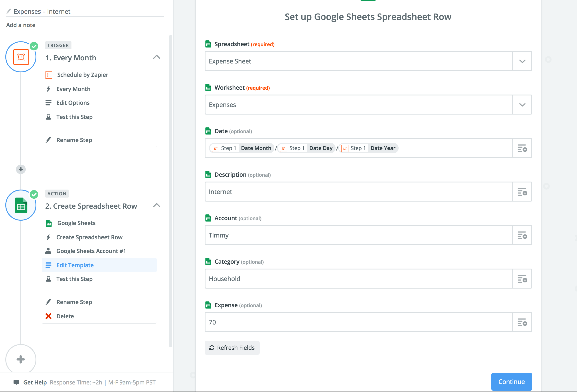Viewport: 577px width, 392px height.
Task: Click the Continue button
Action: click(x=512, y=382)
